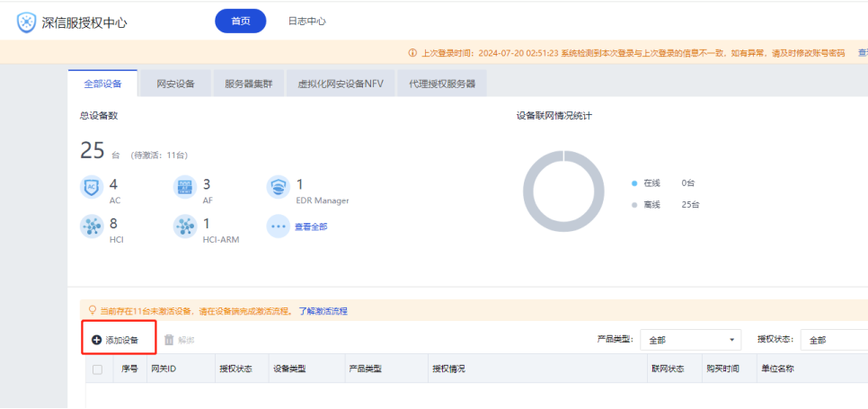Open the 产品类型 dropdown
The height and width of the screenshot is (409, 868).
click(x=690, y=340)
